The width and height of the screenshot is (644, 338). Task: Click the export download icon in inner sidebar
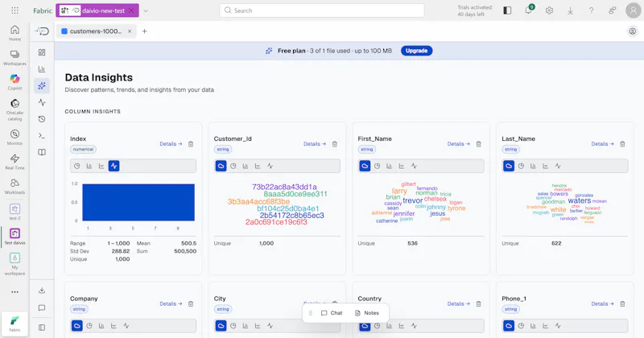click(x=42, y=291)
